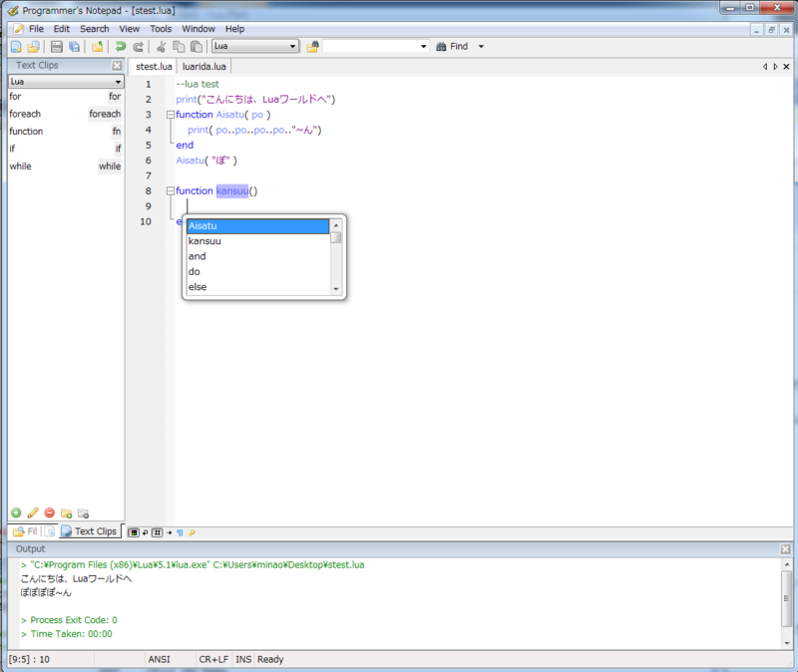
Task: Click the toolbar search text field
Action: pyautogui.click(x=371, y=46)
